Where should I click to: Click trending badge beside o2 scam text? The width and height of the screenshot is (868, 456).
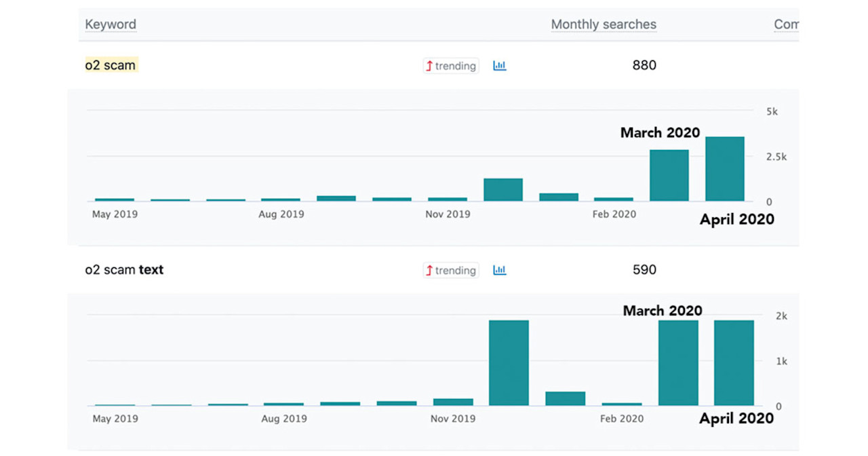coord(451,270)
